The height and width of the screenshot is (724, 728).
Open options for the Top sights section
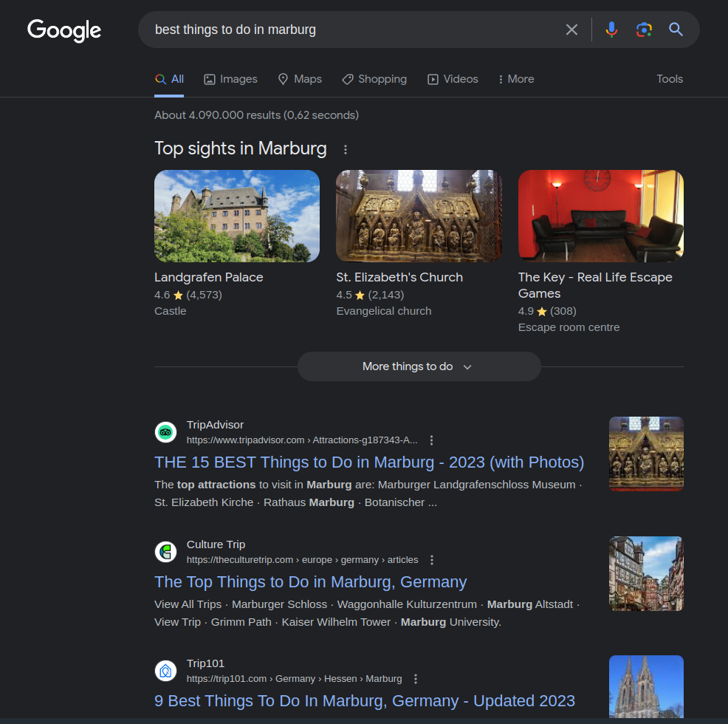coord(346,149)
